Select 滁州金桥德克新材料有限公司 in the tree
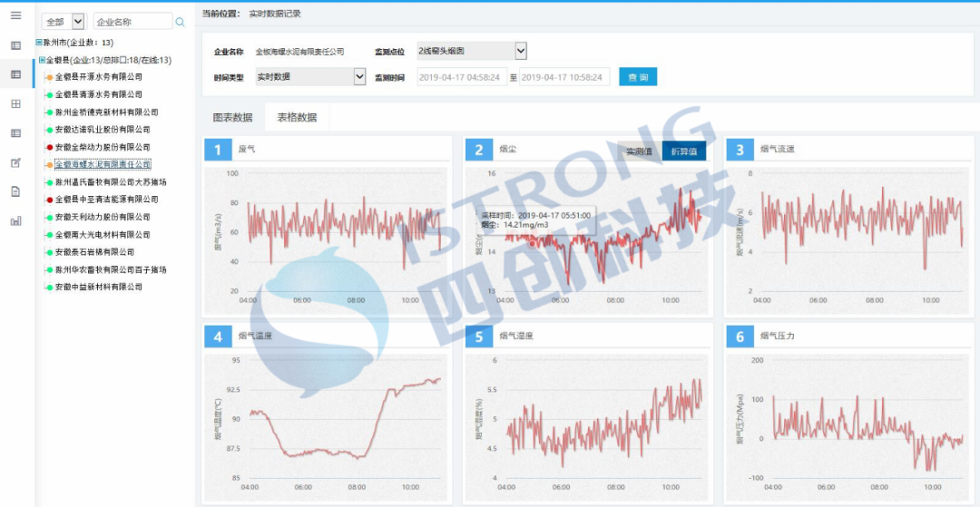Viewport: 980px width, 507px height. coord(106,112)
